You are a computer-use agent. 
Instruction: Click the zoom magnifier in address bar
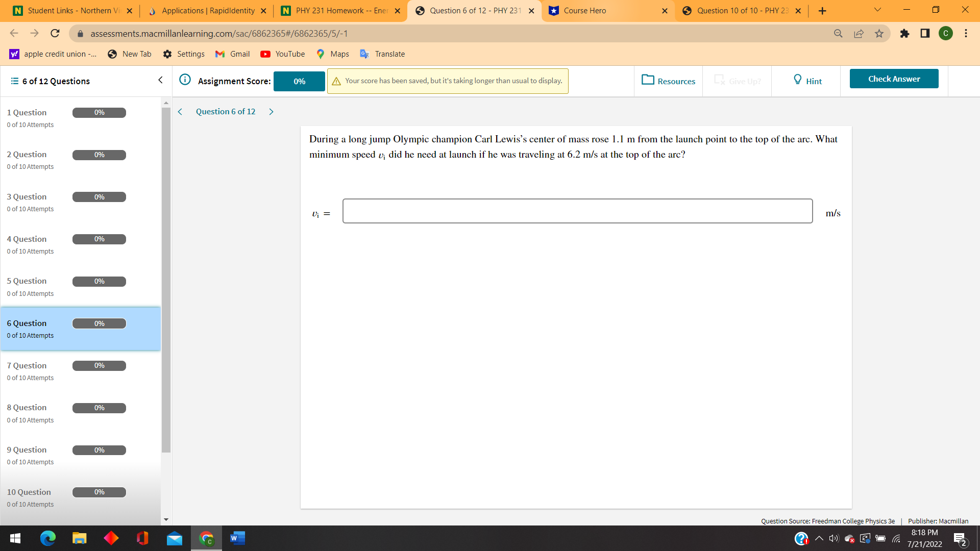click(838, 33)
